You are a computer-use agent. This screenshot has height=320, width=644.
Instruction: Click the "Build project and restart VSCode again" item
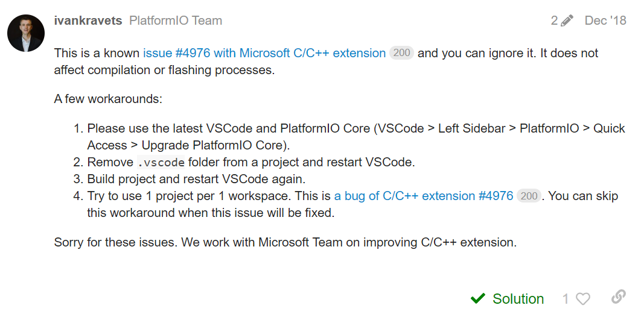[197, 179]
